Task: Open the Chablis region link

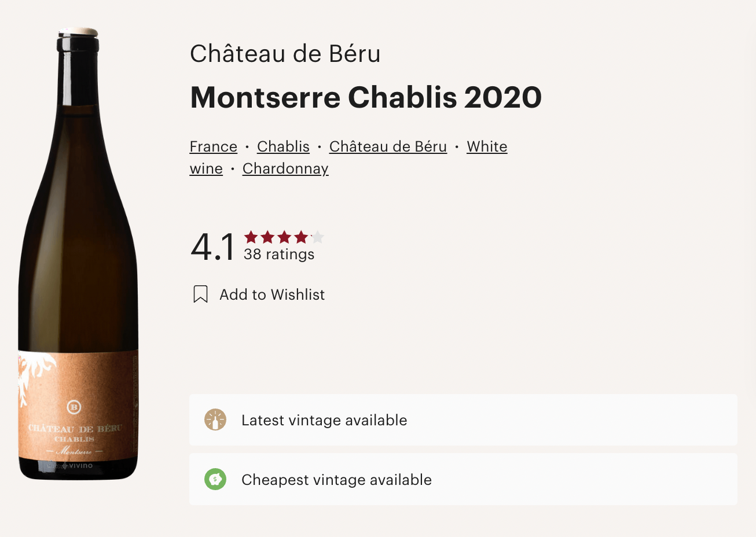Action: pos(283,147)
